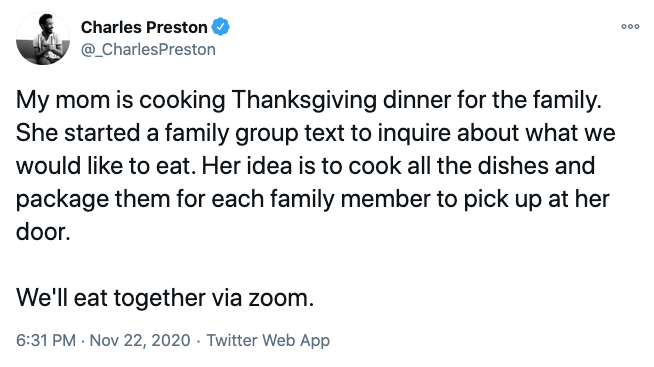The height and width of the screenshot is (367, 654).
Task: Click the word "Thanksgiving" in the tweet
Action: (x=304, y=101)
